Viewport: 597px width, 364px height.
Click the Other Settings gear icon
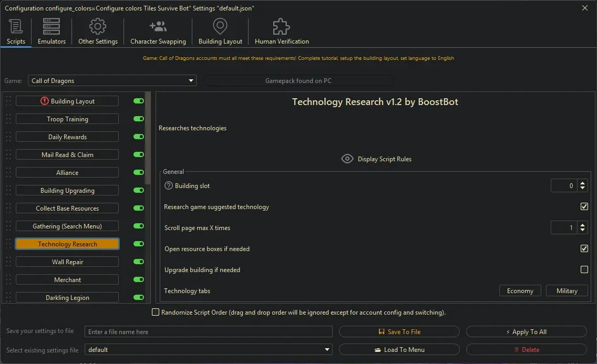97,26
